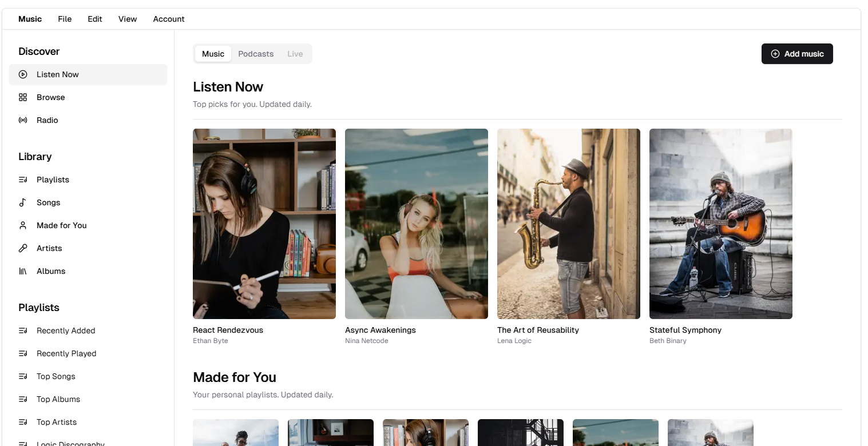The image size is (868, 446).
Task: Open Albums in the Library
Action: pyautogui.click(x=88, y=271)
